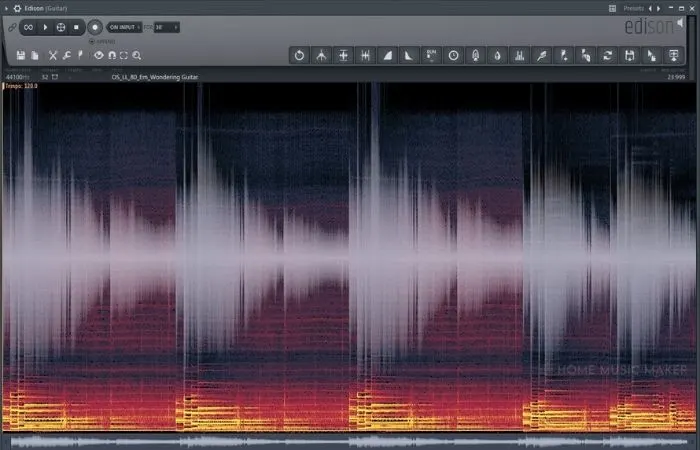The height and width of the screenshot is (450, 700).
Task: Open the Regions menu marker icon
Action: coord(80,55)
